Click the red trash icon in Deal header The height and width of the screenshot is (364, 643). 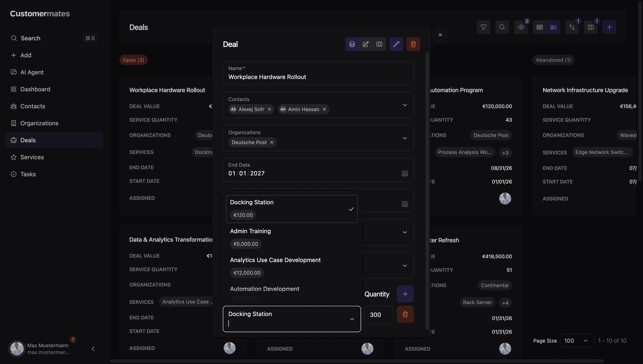[413, 44]
